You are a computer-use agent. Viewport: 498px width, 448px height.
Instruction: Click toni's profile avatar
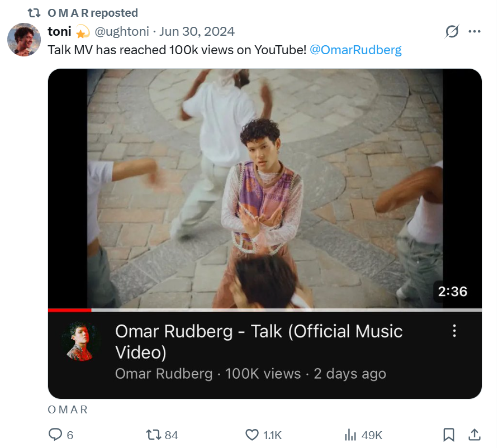click(x=23, y=40)
